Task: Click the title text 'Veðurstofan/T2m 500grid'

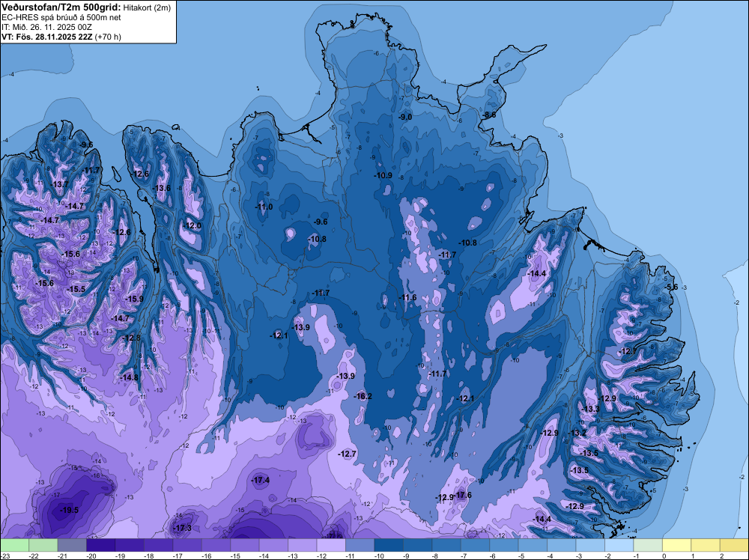Action: (x=61, y=7)
